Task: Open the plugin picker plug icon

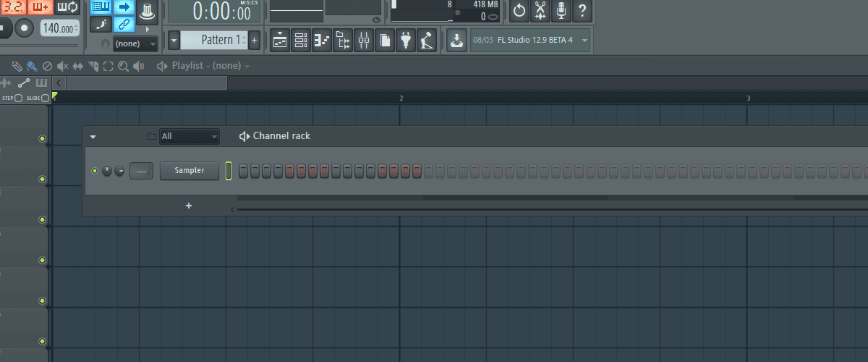Action: point(407,41)
